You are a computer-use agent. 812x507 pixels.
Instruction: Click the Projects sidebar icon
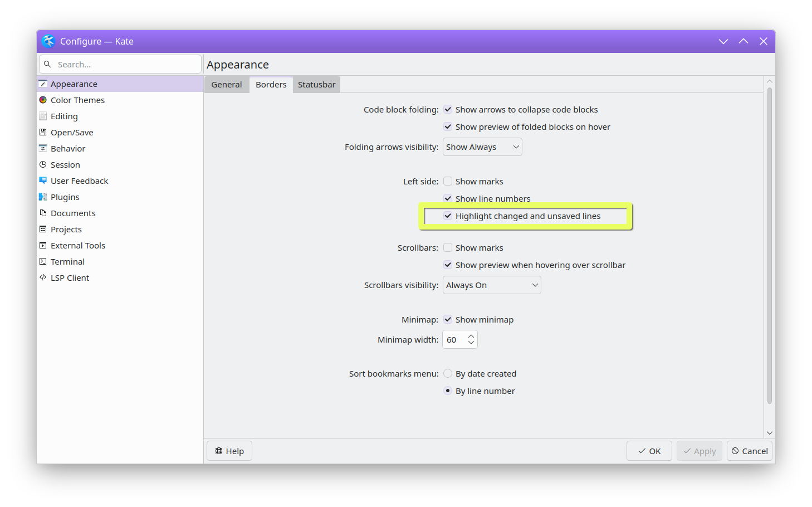[x=43, y=229]
